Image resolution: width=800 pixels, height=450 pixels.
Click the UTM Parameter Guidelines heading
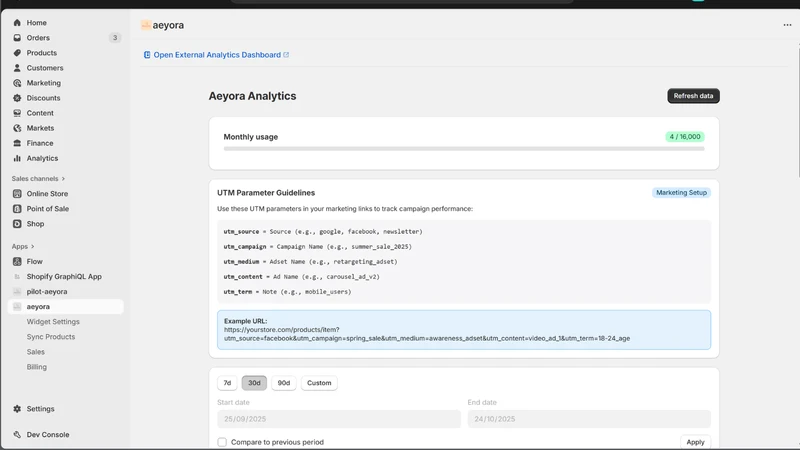(266, 193)
